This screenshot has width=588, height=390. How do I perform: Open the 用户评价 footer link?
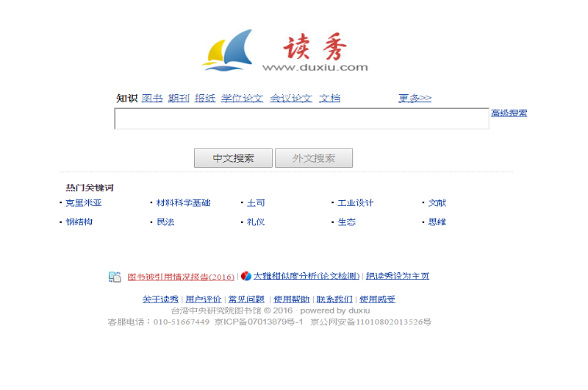click(x=204, y=299)
